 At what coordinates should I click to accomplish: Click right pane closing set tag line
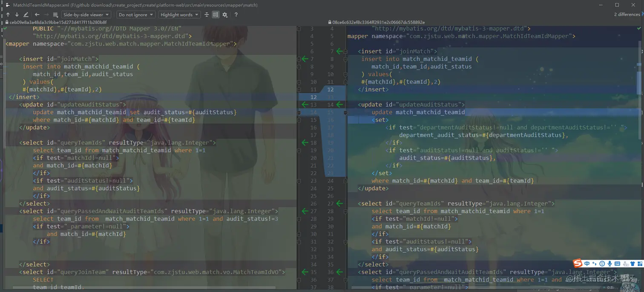click(382, 173)
